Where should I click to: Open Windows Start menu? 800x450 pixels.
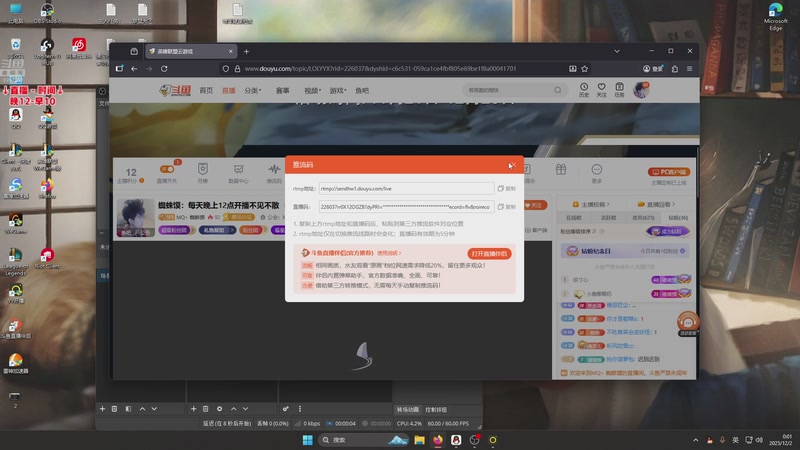(308, 440)
